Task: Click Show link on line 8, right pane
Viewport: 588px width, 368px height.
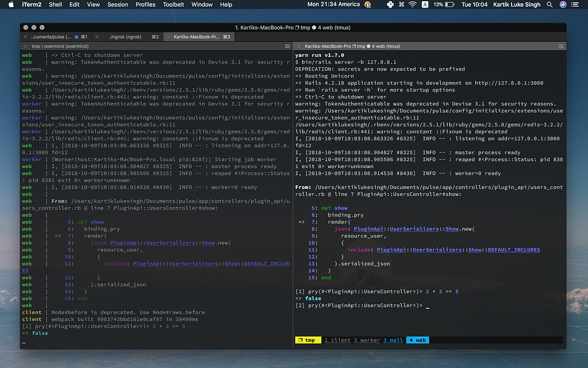Action: pos(452,229)
